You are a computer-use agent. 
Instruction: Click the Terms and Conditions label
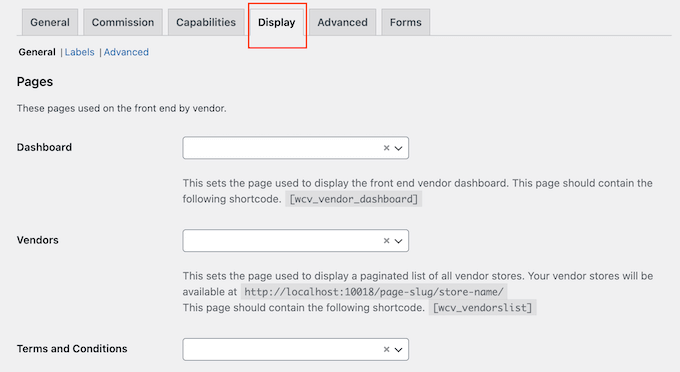(72, 349)
